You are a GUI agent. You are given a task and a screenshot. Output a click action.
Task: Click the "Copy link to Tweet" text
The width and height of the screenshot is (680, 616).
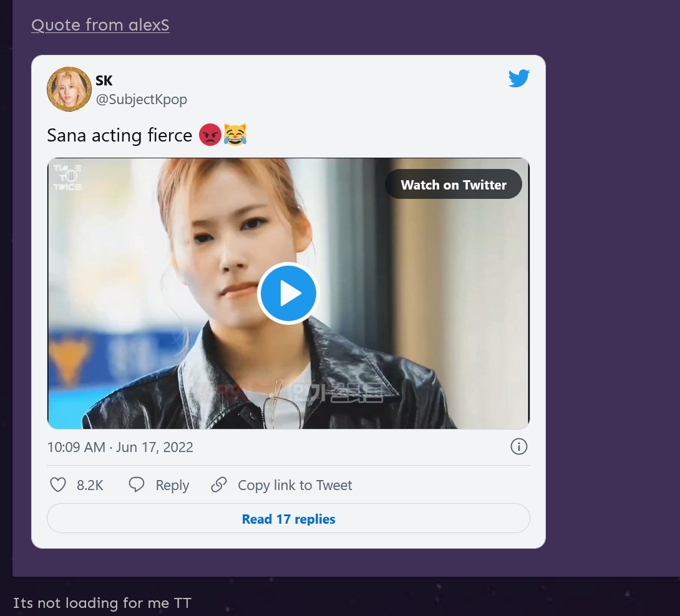coord(295,485)
